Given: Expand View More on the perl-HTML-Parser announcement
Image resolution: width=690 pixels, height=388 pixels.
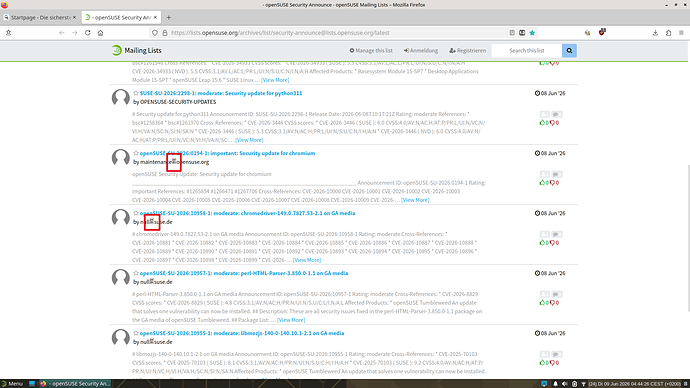Looking at the screenshot, I should point(291,320).
